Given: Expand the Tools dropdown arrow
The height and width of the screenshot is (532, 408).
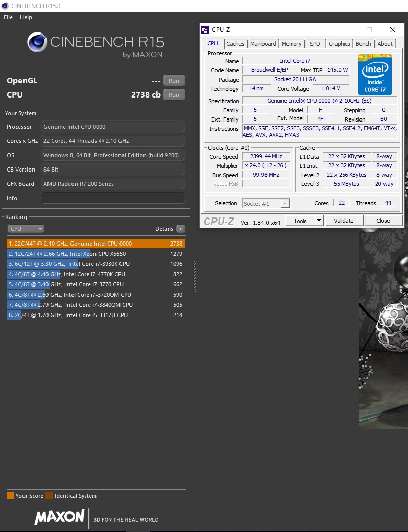Looking at the screenshot, I should [319, 221].
